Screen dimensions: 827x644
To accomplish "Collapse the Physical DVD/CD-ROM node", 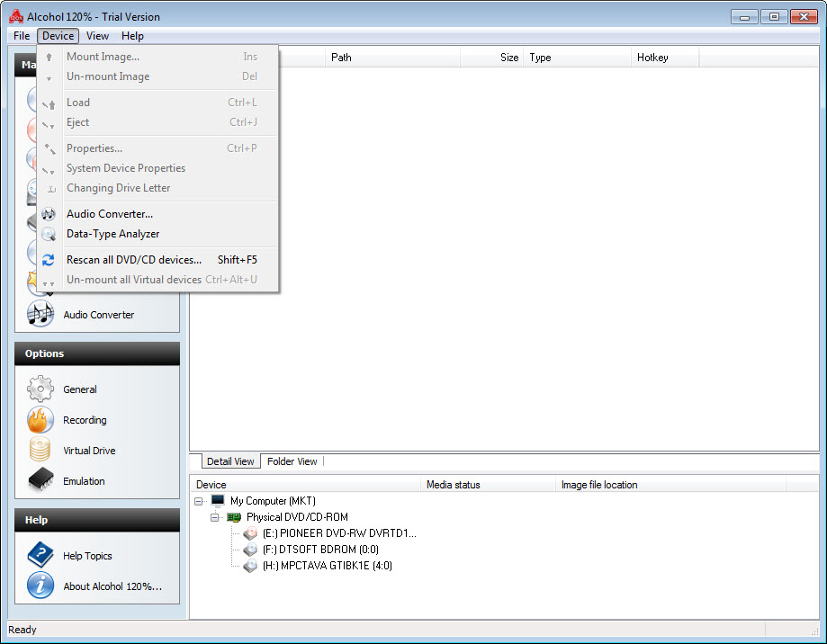I will pyautogui.click(x=215, y=517).
